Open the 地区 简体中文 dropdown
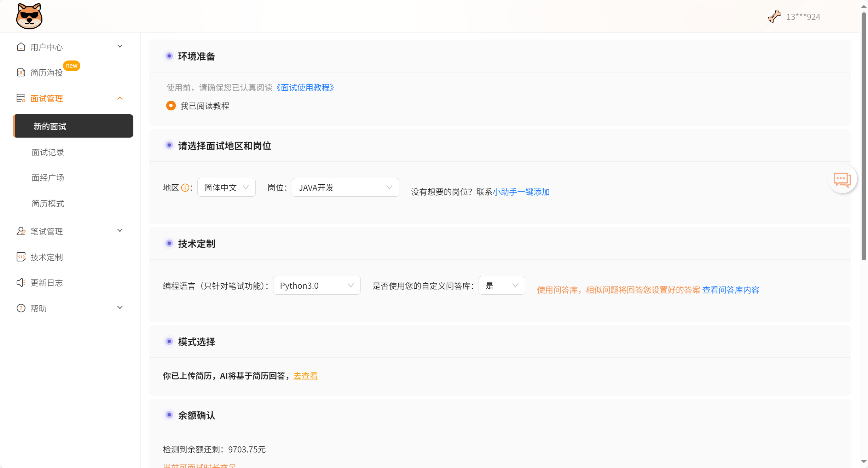868x468 pixels. coord(226,187)
